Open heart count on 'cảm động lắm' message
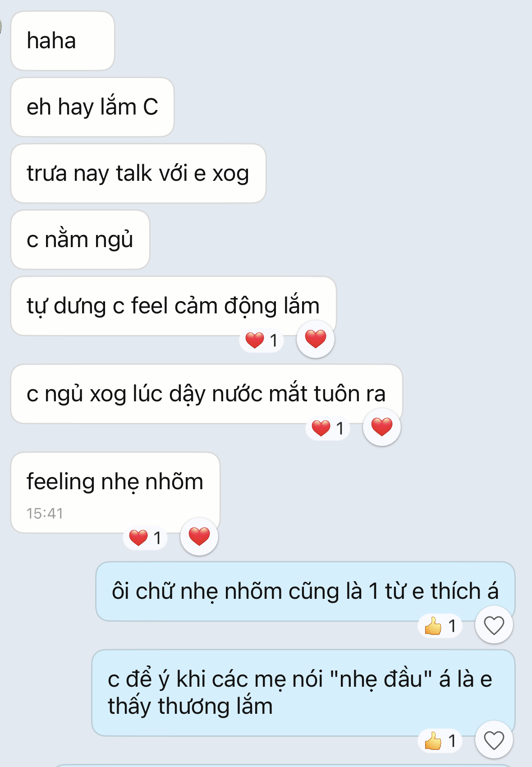 (261, 340)
